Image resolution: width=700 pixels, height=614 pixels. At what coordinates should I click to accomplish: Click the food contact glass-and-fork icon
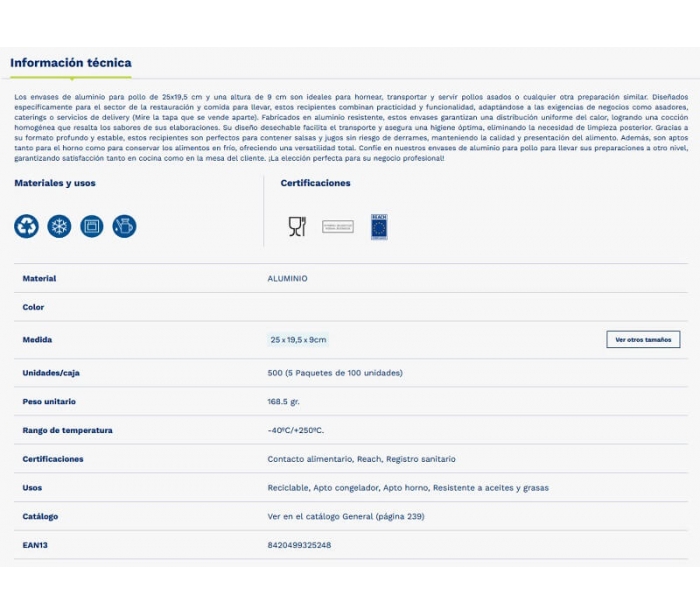(297, 226)
